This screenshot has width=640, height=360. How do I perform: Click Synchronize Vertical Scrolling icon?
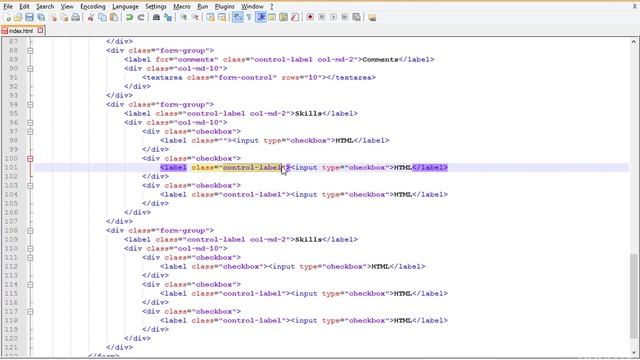210,18
